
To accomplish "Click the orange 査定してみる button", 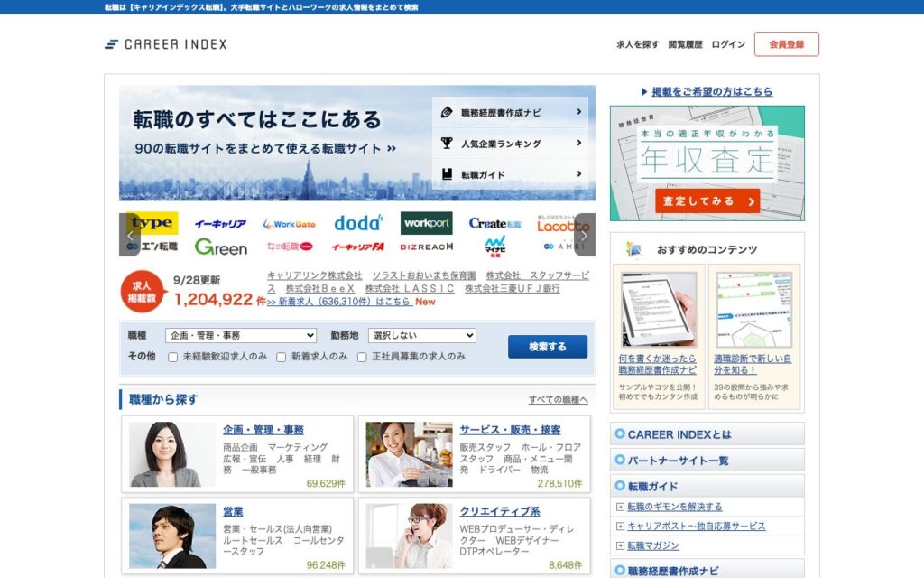I will (x=707, y=201).
